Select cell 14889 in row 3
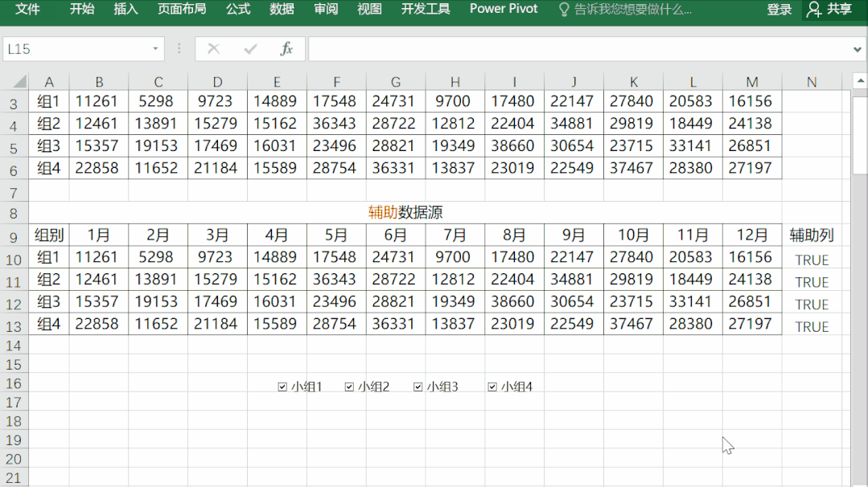 tap(277, 101)
